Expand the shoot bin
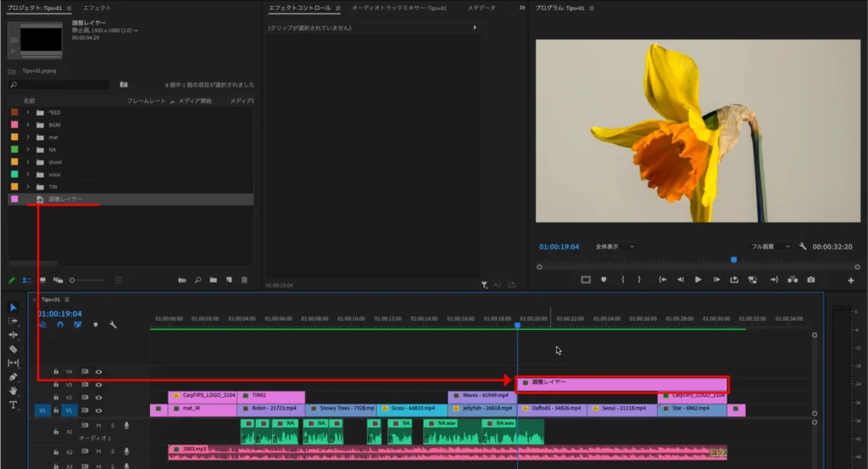868x469 pixels. coord(28,162)
